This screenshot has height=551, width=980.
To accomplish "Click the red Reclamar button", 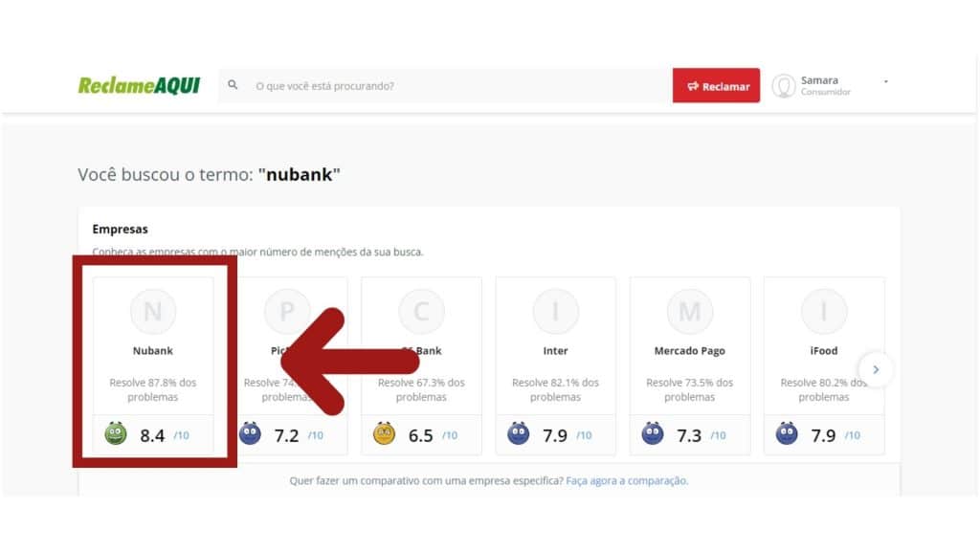I will (x=716, y=85).
